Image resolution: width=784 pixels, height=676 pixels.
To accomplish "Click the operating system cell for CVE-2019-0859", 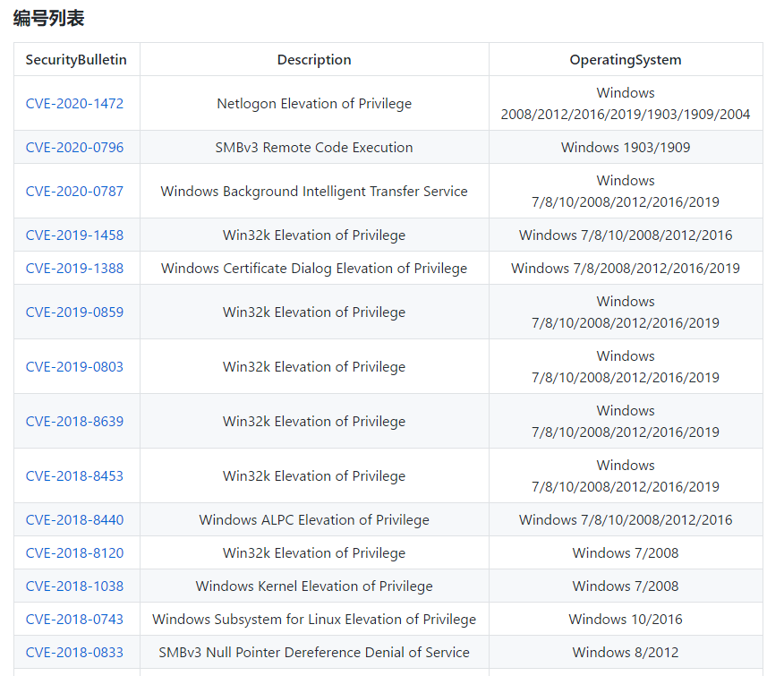I will click(626, 312).
